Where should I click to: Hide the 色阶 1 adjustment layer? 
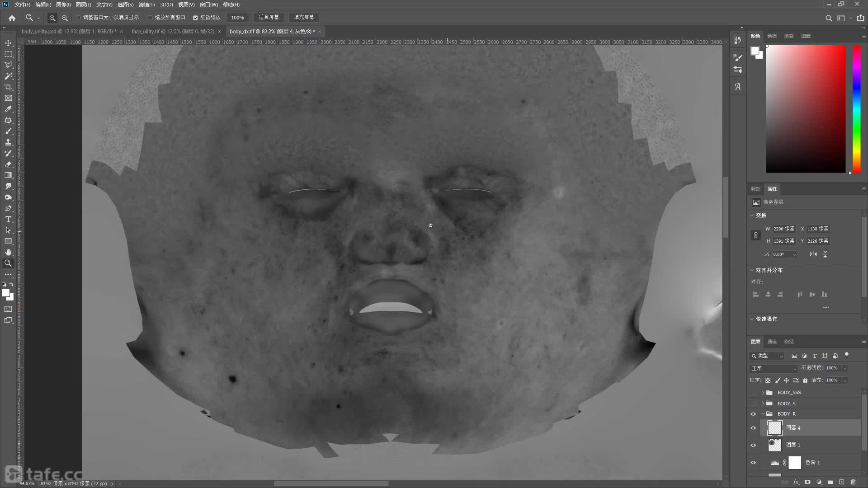pyautogui.click(x=753, y=463)
